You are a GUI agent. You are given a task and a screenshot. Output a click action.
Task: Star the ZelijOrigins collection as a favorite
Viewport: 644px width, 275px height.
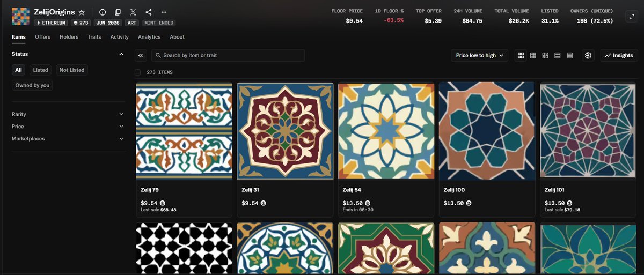point(82,12)
